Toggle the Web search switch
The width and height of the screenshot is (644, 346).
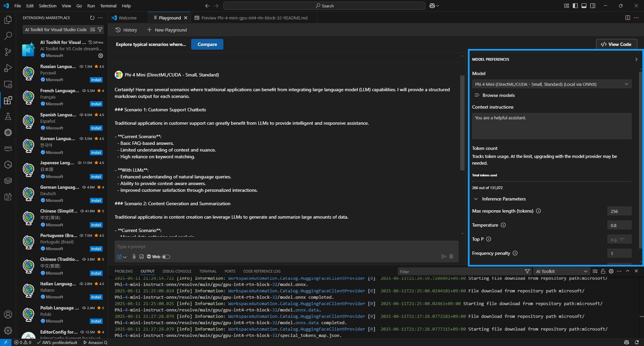click(166, 257)
